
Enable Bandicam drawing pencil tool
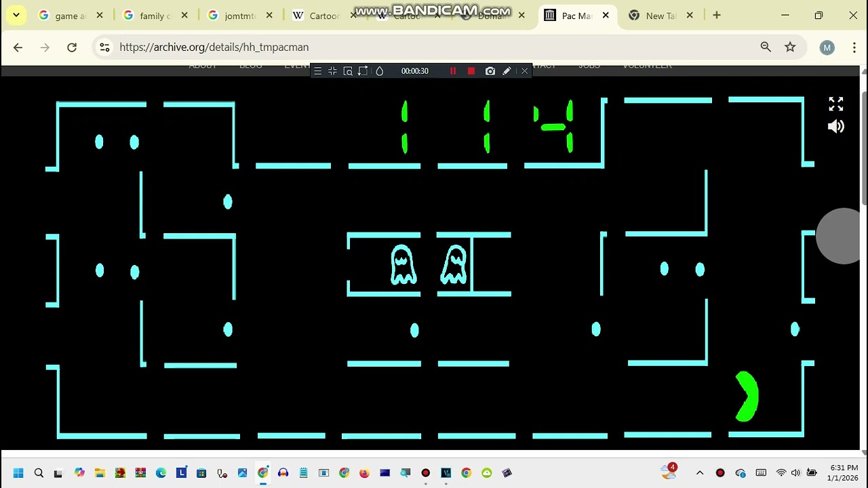click(507, 71)
